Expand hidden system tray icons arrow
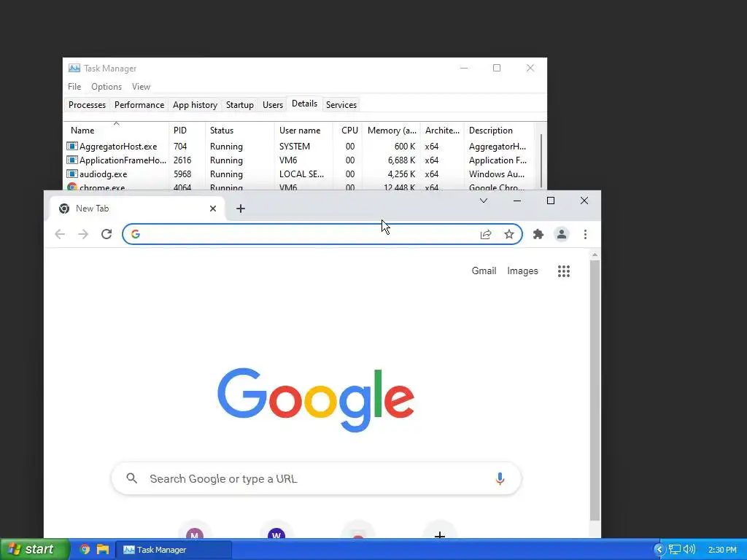The image size is (747, 560). (659, 549)
